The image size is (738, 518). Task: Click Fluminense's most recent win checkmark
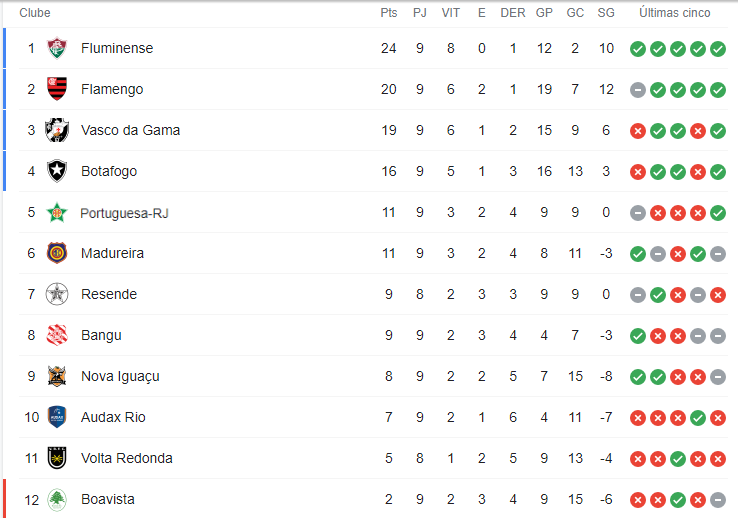click(718, 48)
